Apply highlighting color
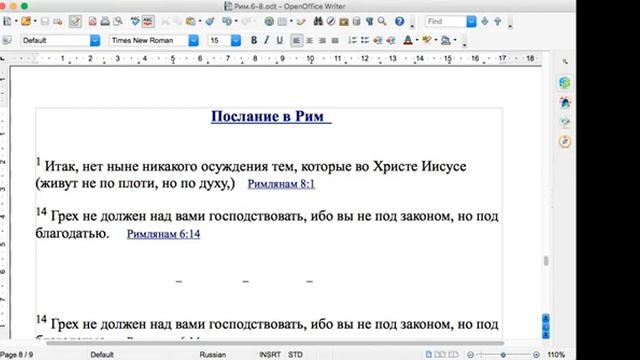This screenshot has height=360, width=640. tap(427, 40)
